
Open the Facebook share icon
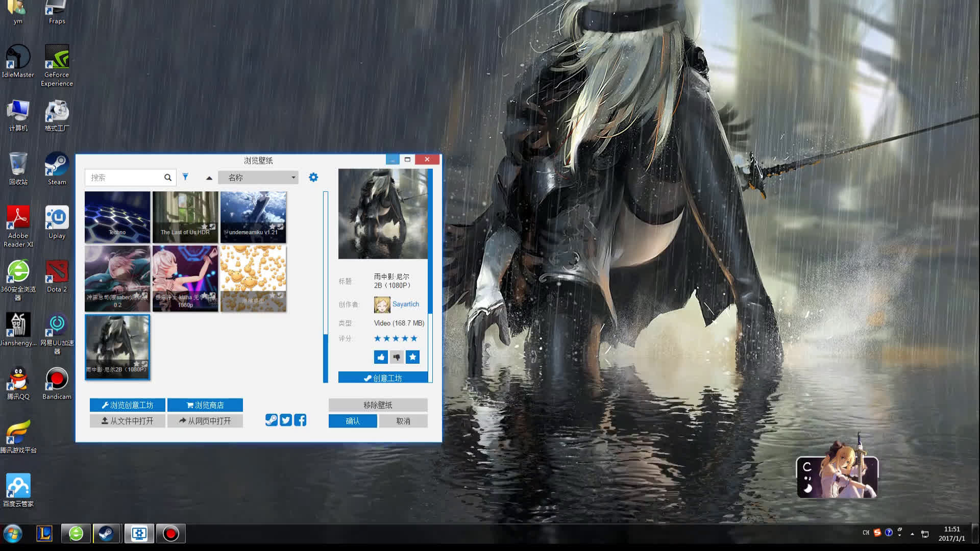pos(300,420)
